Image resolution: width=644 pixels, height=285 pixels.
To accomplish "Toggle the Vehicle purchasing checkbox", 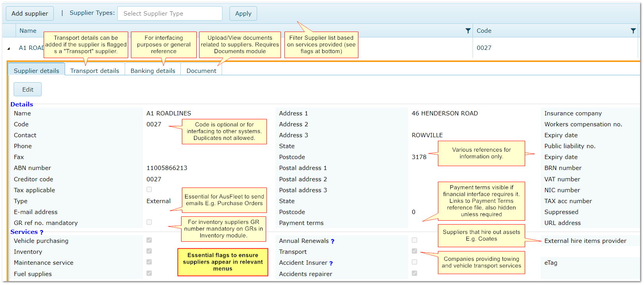I will (x=149, y=240).
